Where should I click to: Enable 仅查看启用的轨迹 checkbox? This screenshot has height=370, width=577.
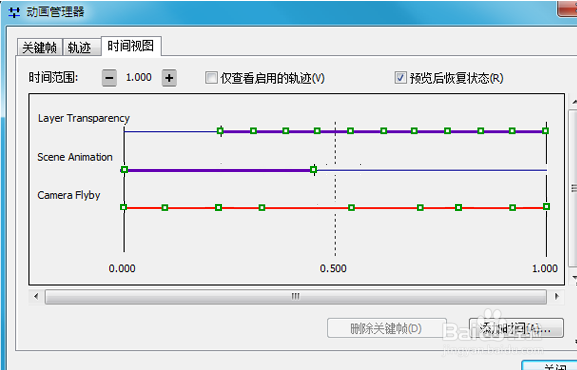pos(211,78)
